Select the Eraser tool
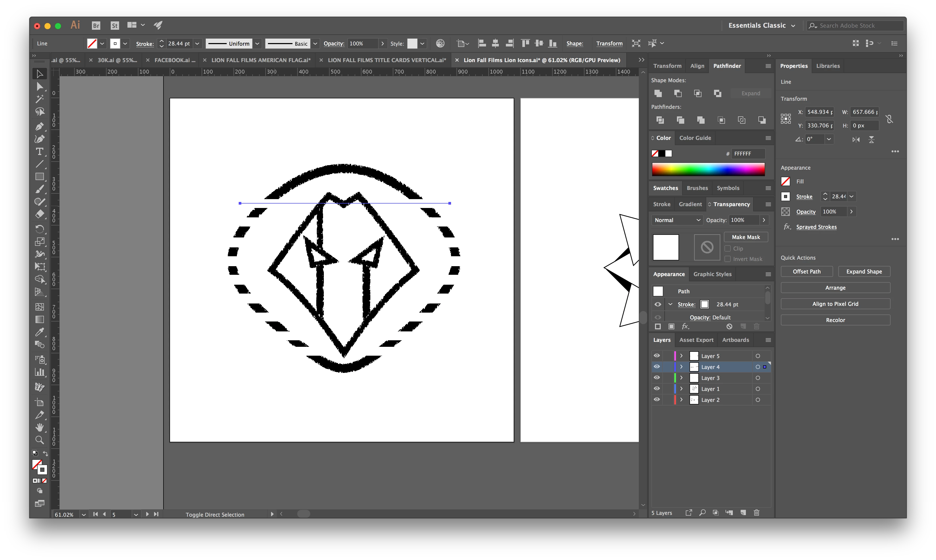This screenshot has width=936, height=560. [39, 214]
